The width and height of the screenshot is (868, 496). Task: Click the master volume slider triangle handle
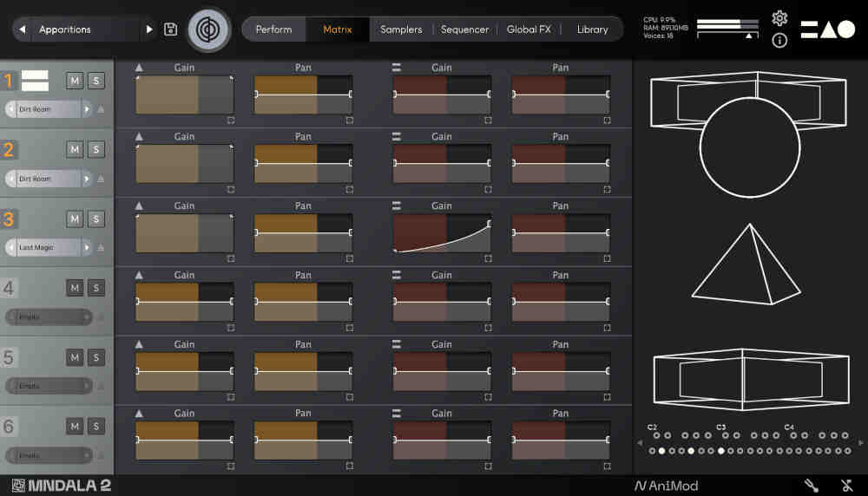click(749, 36)
